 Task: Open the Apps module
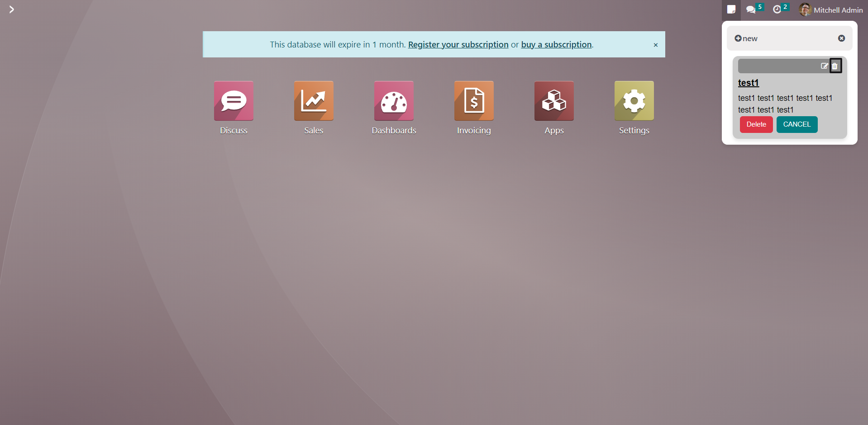coord(554,101)
